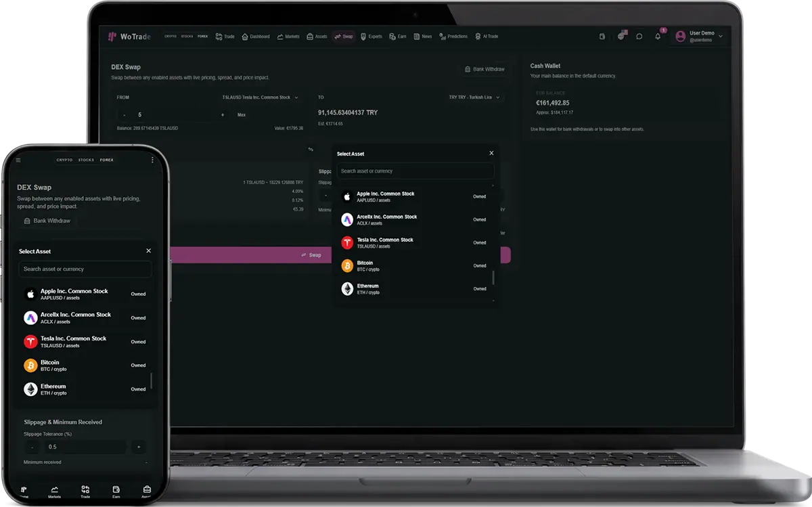
Task: Close the laptop Select Asset dialog
Action: click(491, 154)
